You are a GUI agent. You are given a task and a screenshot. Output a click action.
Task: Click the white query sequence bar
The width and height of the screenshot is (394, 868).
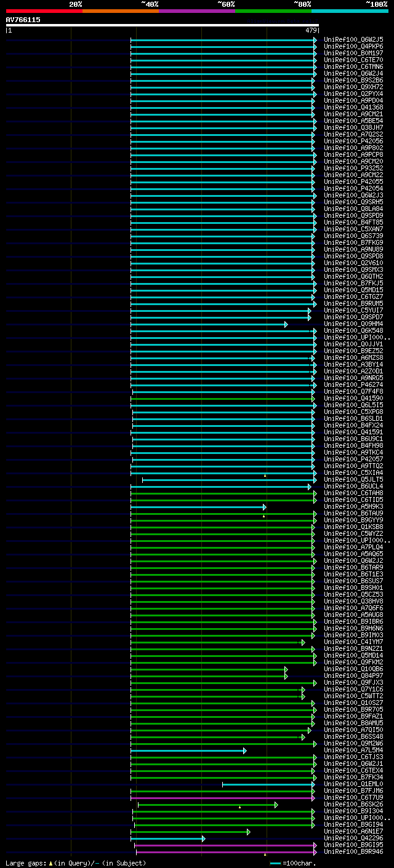163,25
